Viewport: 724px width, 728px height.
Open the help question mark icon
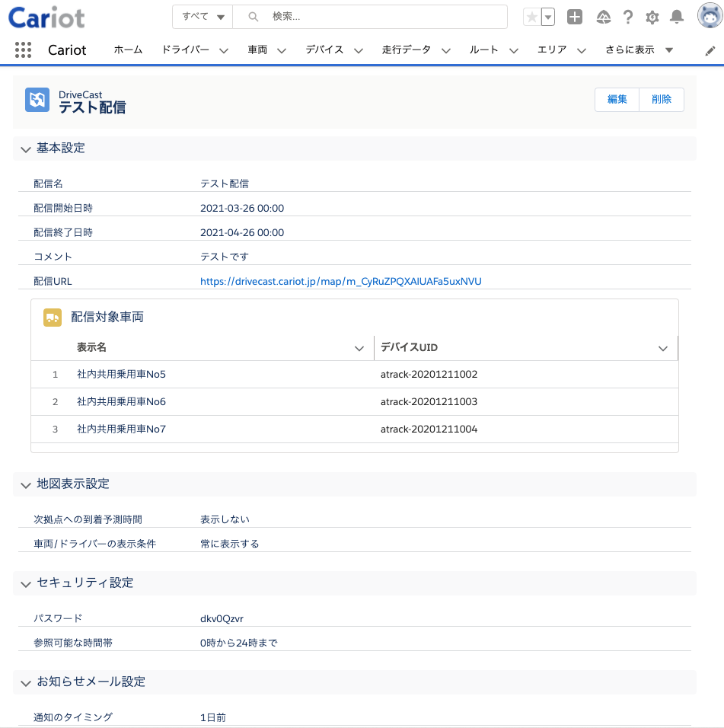coord(628,18)
